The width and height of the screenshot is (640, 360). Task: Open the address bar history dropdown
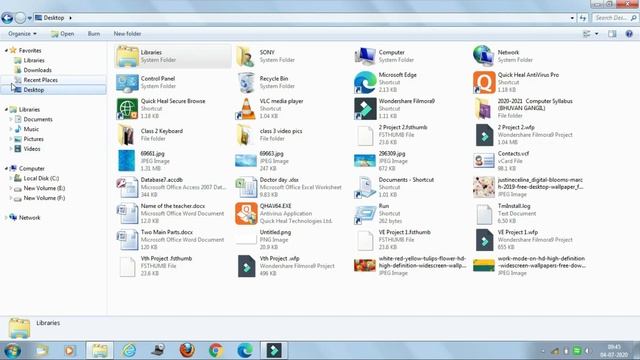click(572, 18)
